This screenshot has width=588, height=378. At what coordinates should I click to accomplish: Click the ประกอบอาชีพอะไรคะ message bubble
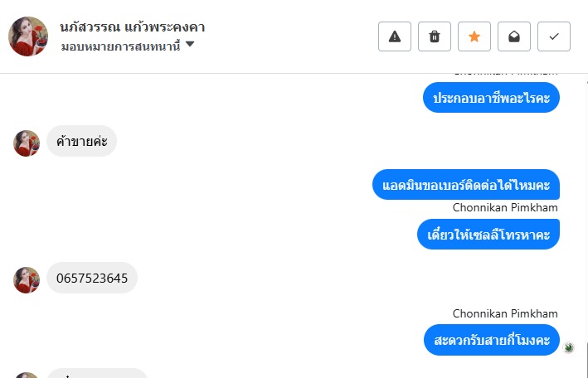coord(492,98)
